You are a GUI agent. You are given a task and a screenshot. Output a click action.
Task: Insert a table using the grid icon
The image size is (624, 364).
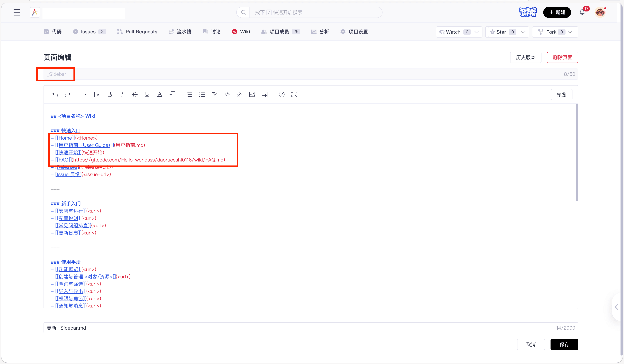point(265,94)
